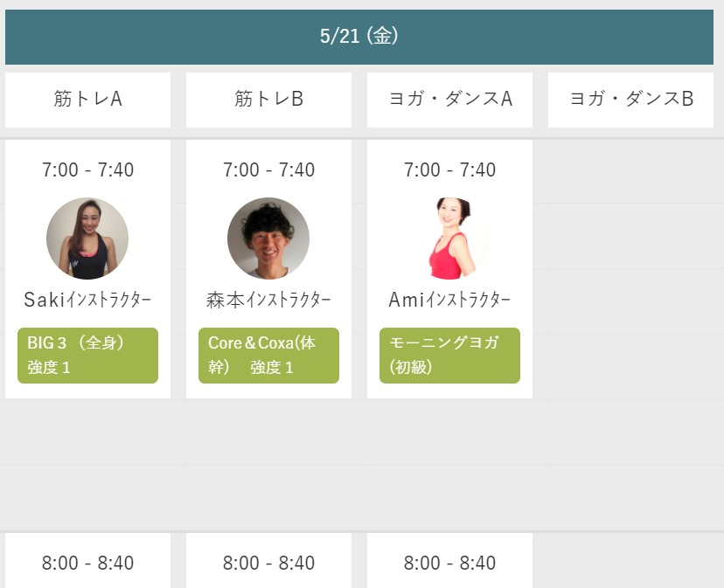Select the ヨガ・ダンスB column header
The width and height of the screenshot is (724, 588).
tap(630, 100)
